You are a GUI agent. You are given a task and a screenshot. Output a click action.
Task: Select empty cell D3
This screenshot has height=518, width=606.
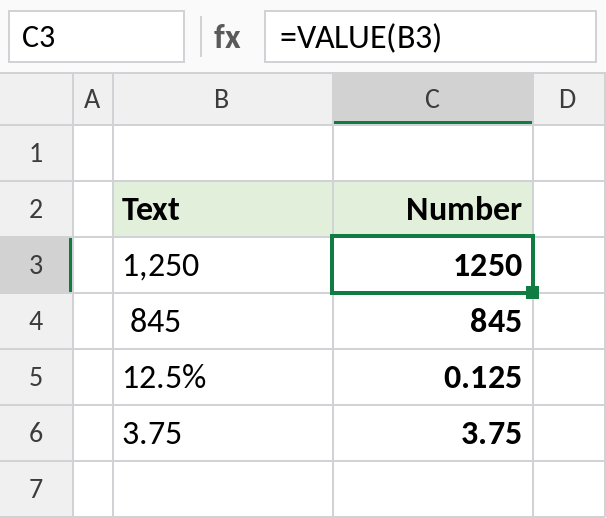(569, 265)
